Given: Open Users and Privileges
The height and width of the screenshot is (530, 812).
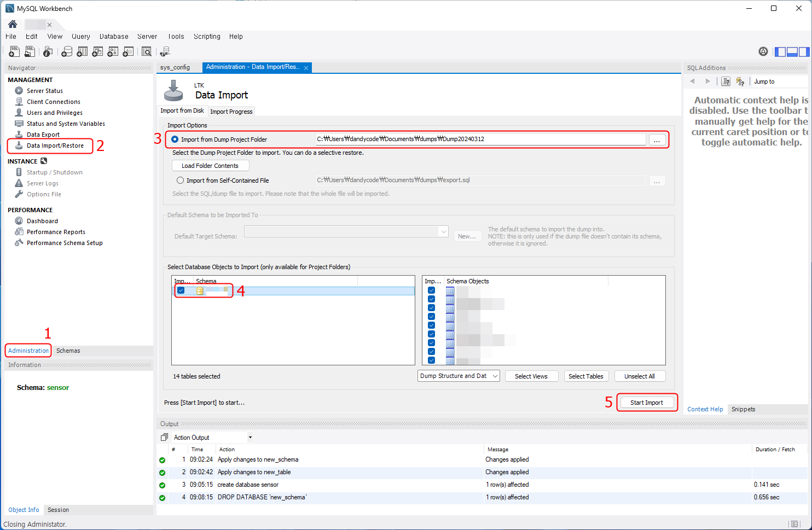Looking at the screenshot, I should point(55,113).
